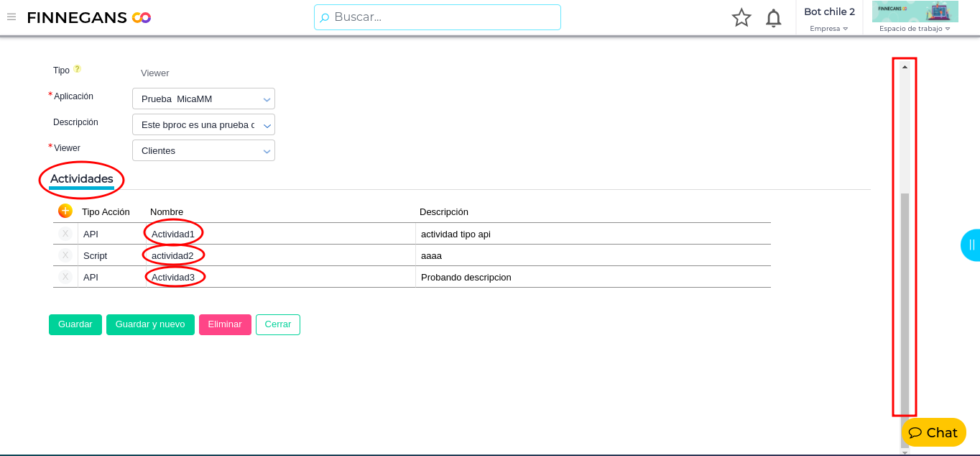Open the hamburger menu beside FINNEGANS logo

click(x=11, y=17)
